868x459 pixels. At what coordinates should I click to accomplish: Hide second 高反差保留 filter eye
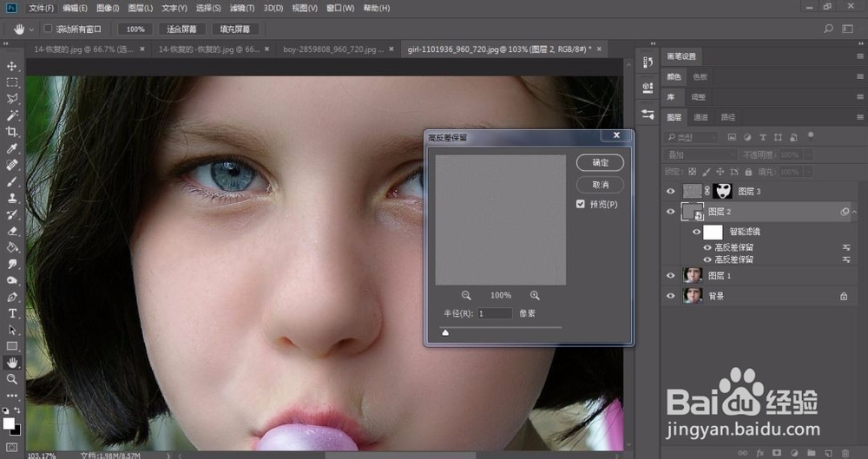pyautogui.click(x=707, y=259)
